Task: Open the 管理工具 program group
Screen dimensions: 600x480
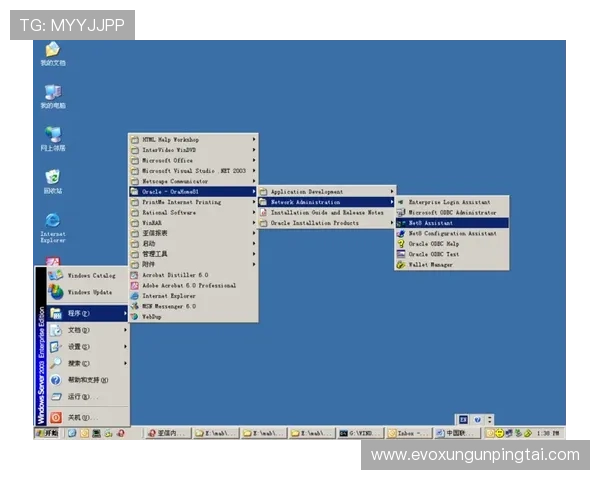Action: tap(193, 254)
